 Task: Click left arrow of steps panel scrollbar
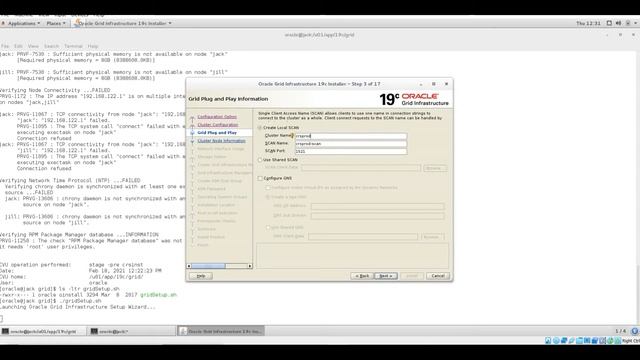click(x=189, y=266)
